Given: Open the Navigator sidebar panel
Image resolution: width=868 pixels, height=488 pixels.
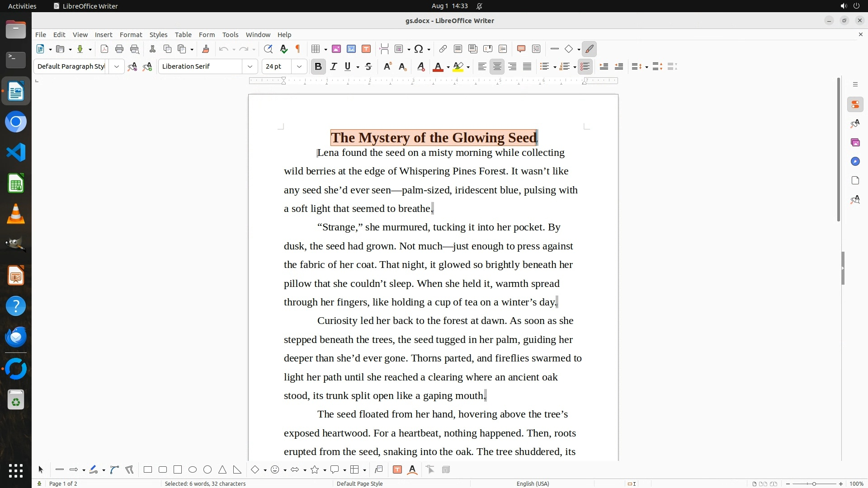Looking at the screenshot, I should coord(855,162).
